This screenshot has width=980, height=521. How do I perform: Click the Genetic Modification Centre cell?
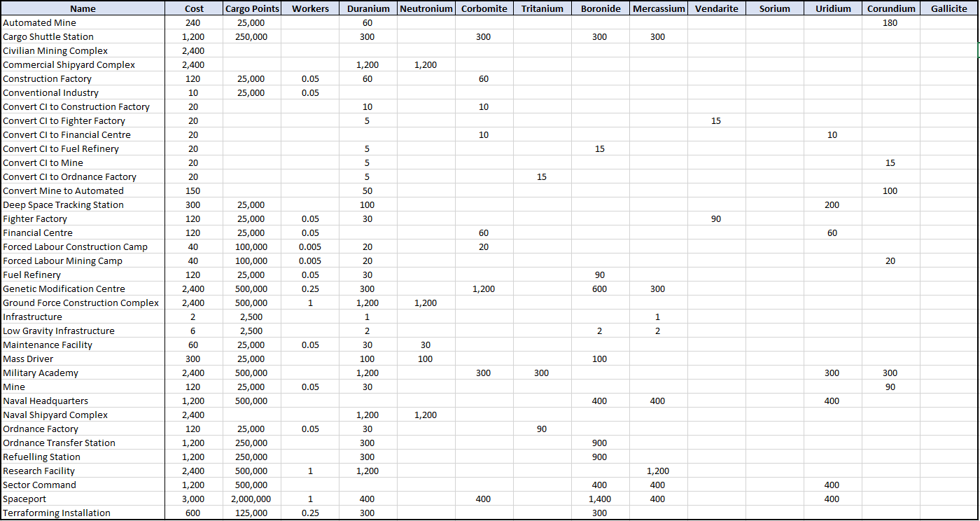(83, 289)
